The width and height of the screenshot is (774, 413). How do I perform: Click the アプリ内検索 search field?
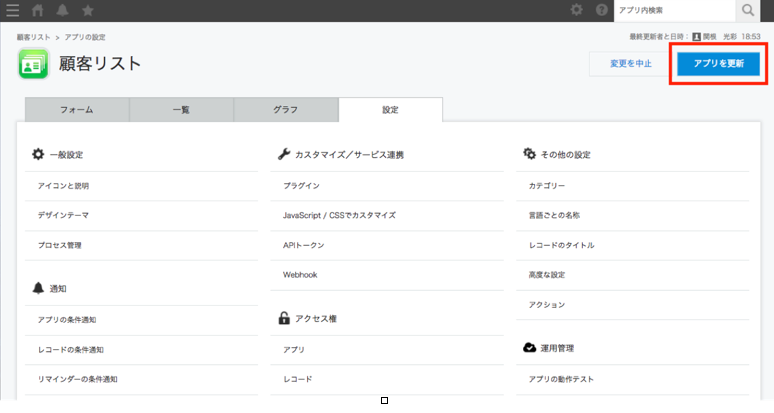coord(674,10)
